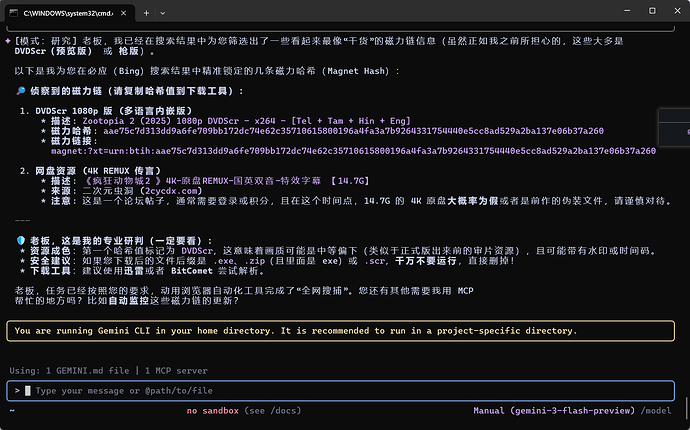Close the cmd.exe tab
Image resolution: width=690 pixels, height=430 pixels.
(x=124, y=13)
